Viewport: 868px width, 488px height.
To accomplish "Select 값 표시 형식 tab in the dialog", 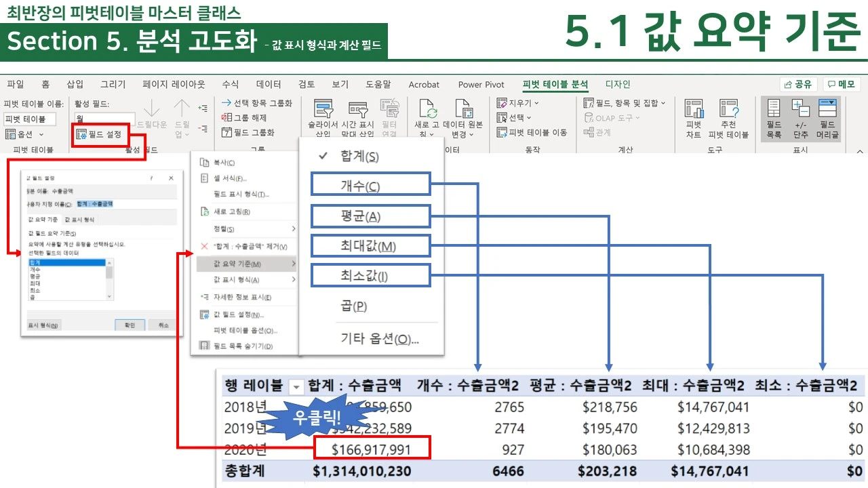I will click(x=81, y=220).
